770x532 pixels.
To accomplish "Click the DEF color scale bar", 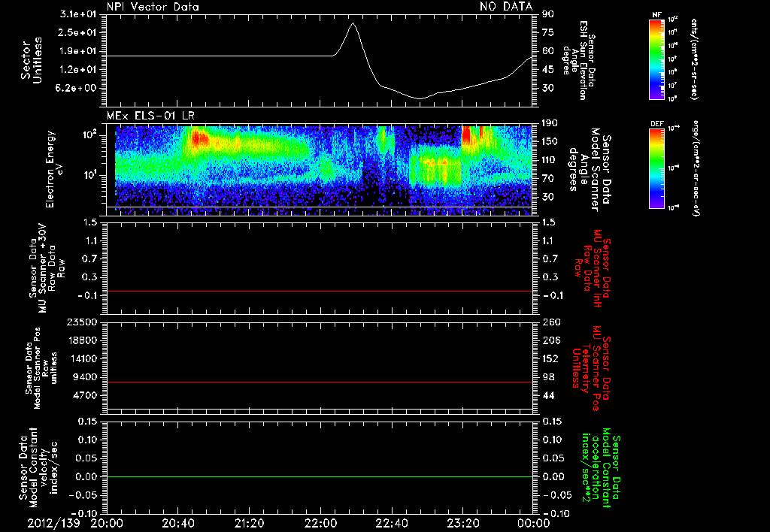I will point(656,168).
